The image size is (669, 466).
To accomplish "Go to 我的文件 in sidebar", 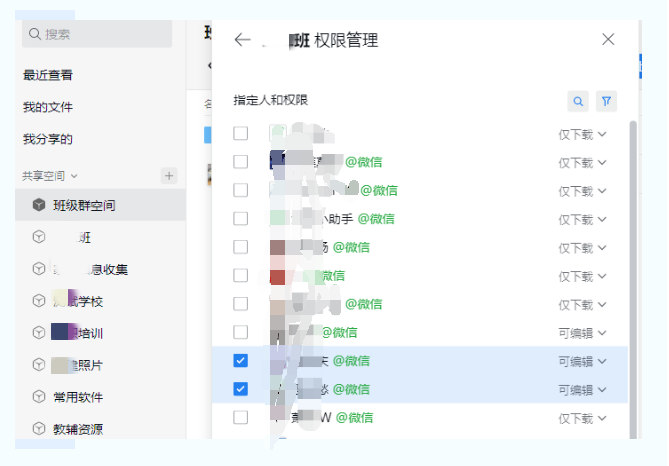I will (x=48, y=107).
